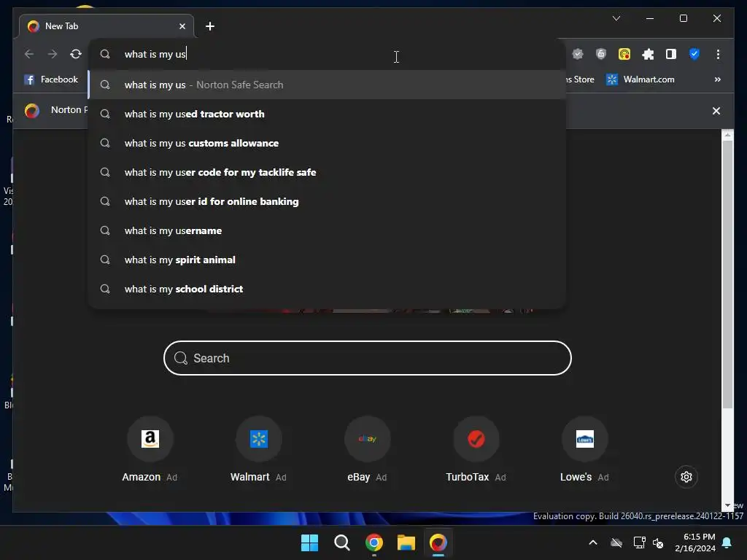This screenshot has width=747, height=560.
Task: Click the network status tray icon
Action: (639, 542)
